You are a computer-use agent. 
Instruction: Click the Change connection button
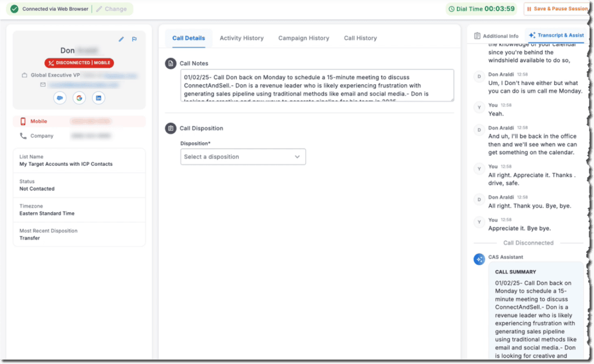[111, 9]
